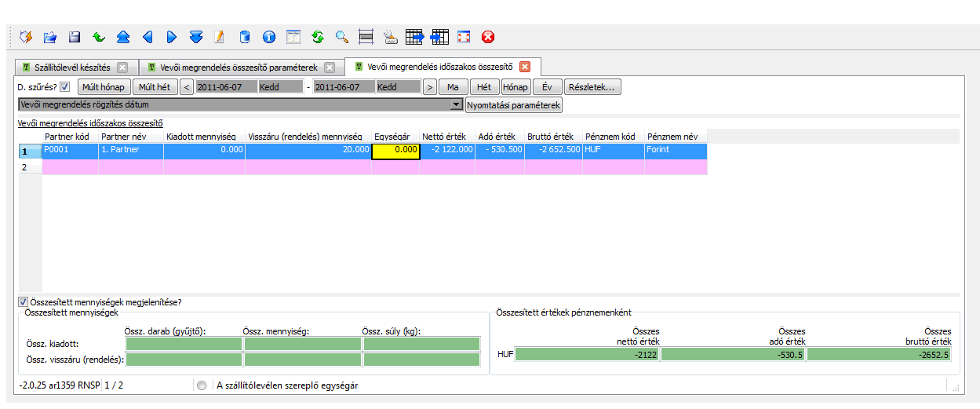Open Nyomtatási paraméterek
980x409 pixels.
pos(514,104)
